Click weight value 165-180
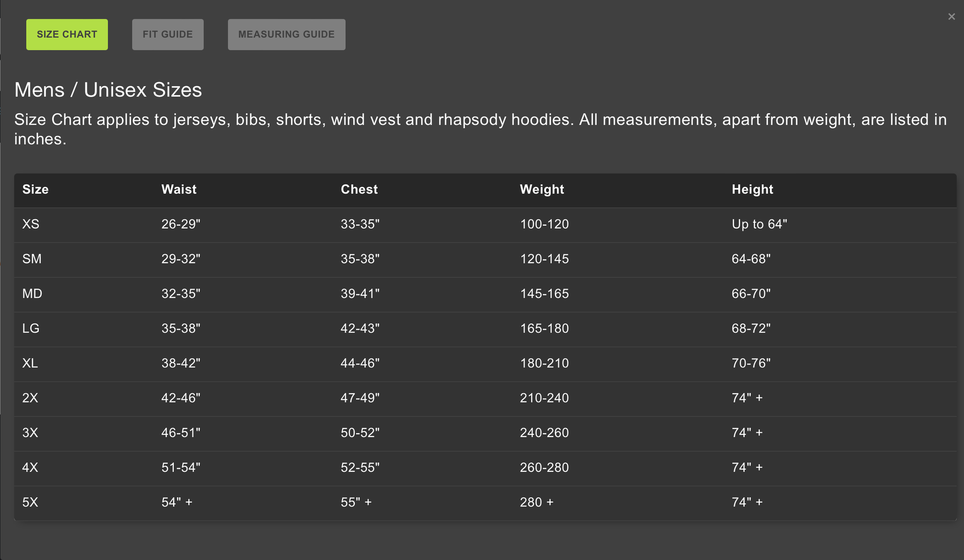This screenshot has height=560, width=964. point(544,329)
